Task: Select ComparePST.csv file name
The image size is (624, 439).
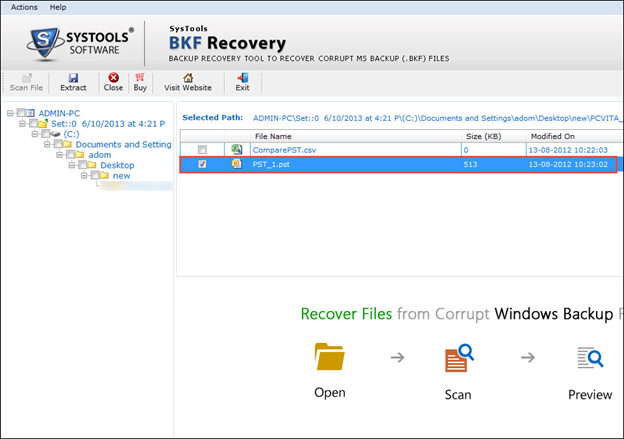Action: 284,150
